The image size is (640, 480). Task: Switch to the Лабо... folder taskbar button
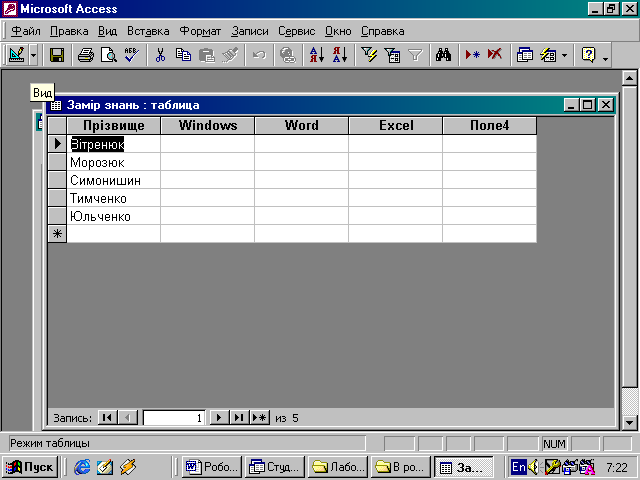(338, 467)
